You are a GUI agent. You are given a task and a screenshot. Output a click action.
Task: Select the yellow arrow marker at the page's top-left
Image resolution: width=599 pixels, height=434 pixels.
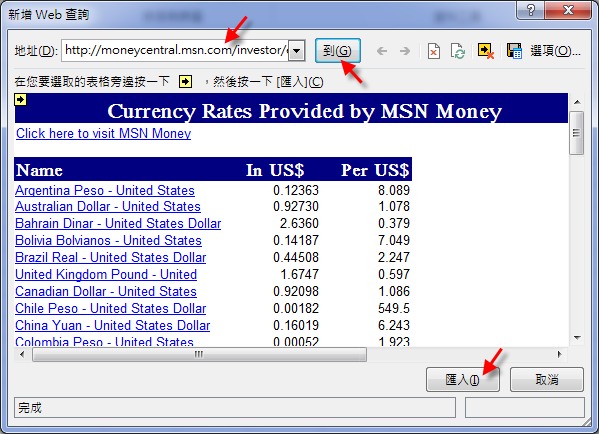click(20, 100)
